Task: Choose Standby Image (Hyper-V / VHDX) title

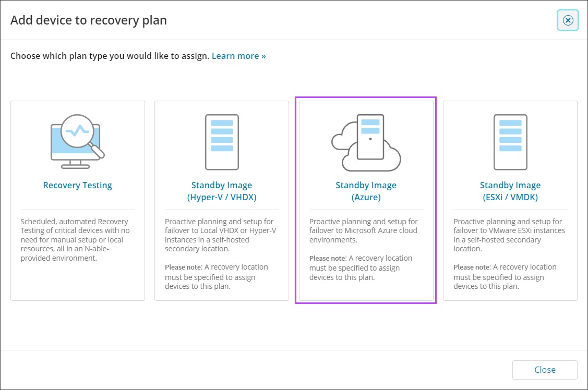Action: pyautogui.click(x=222, y=191)
